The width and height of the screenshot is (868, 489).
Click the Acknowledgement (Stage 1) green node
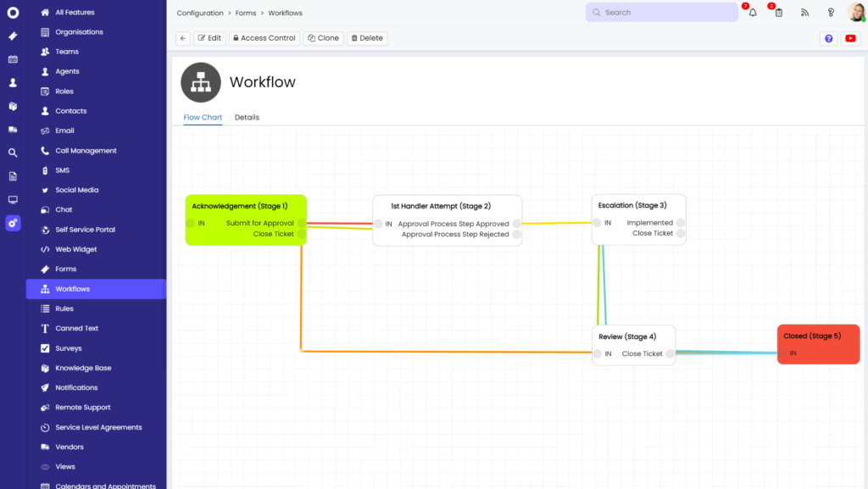(x=246, y=220)
